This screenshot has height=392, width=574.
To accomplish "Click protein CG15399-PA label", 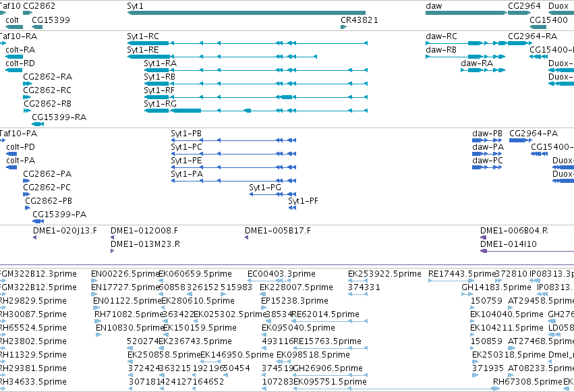I will [x=59, y=215].
